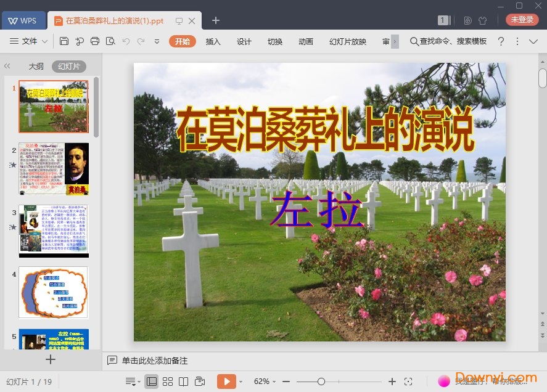Viewport: 547px width, 392px height.
Task: Open the notes pane icon on status bar
Action: pos(130,381)
